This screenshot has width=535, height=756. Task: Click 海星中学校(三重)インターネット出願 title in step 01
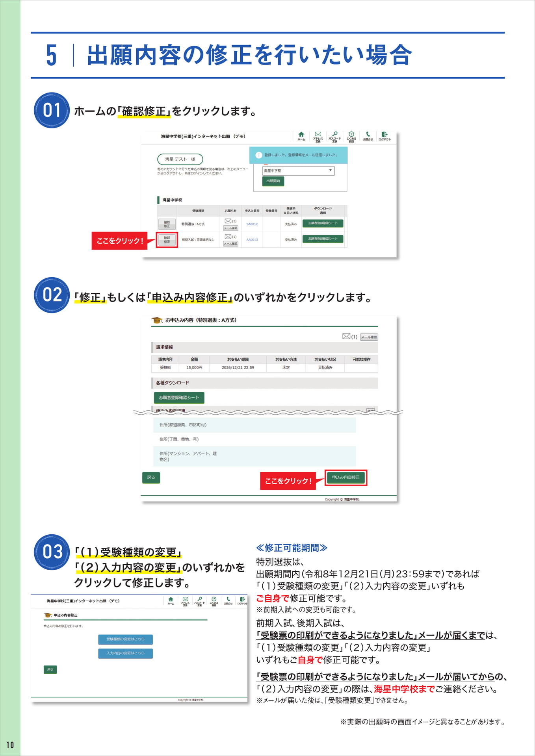[203, 136]
